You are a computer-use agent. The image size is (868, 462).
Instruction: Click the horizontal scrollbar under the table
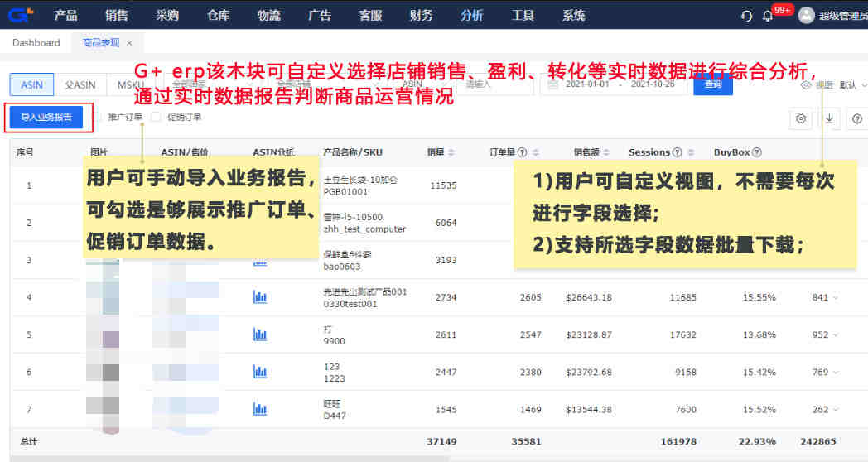coord(230,459)
